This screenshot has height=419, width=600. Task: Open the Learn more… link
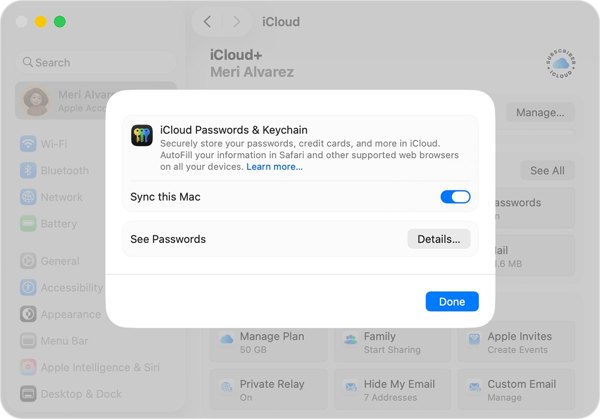274,167
